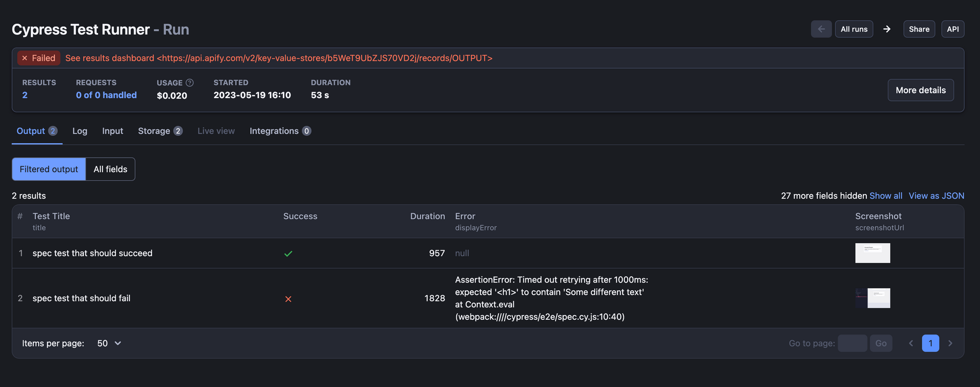Open screenshot thumbnail for fail test
Screen dimensions: 980x387
coord(873,298)
